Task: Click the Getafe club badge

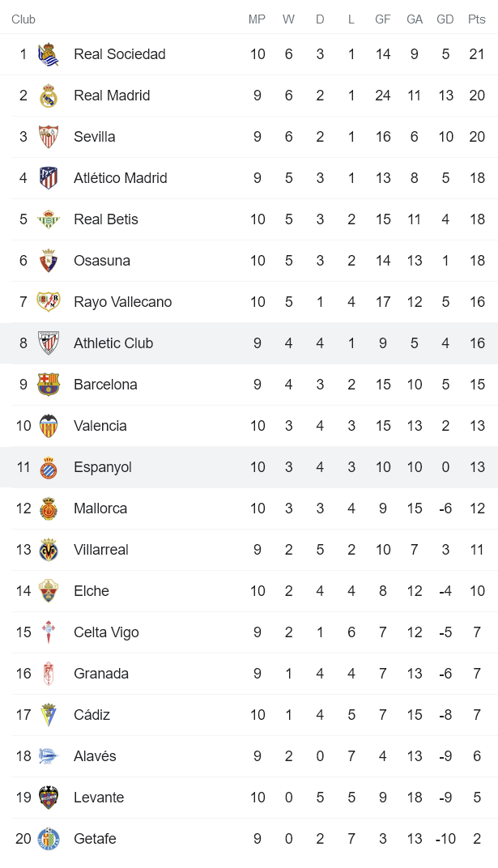Action: click(x=49, y=839)
